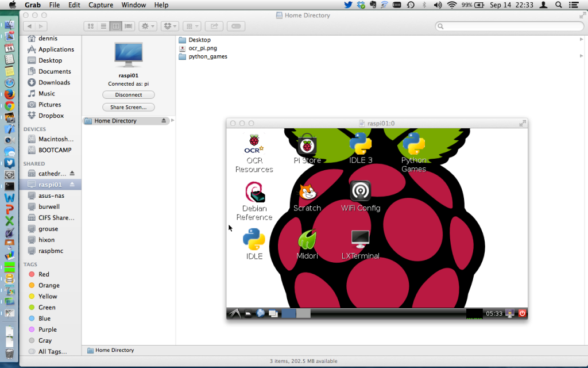Open the Window menu
The width and height of the screenshot is (588, 368).
133,5
